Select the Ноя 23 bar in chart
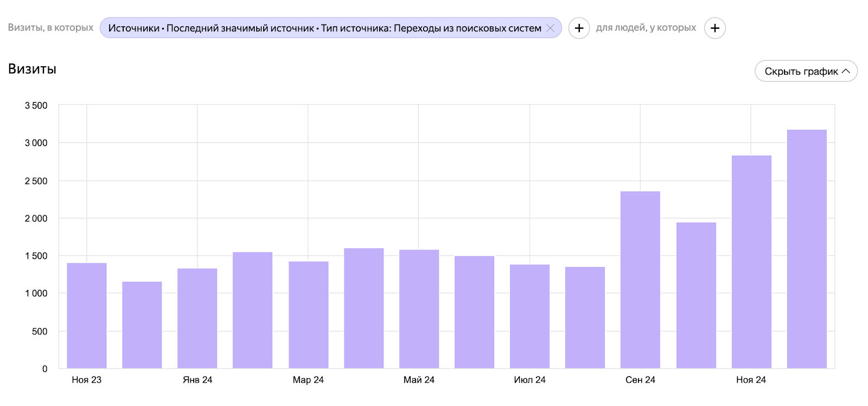This screenshot has width=868, height=406. pos(87,315)
